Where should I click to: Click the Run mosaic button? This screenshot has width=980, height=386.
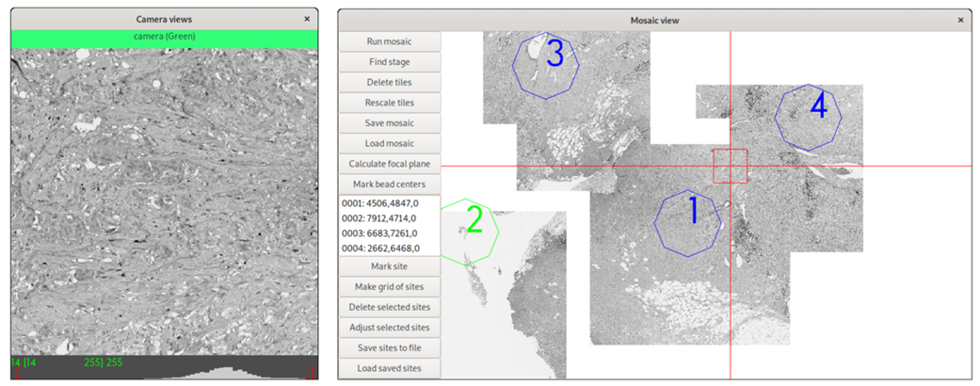point(390,41)
